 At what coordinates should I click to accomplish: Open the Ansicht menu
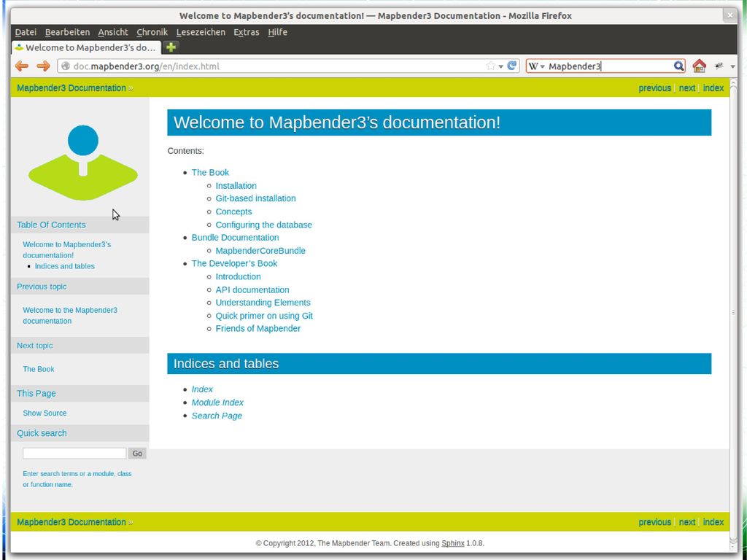click(113, 32)
